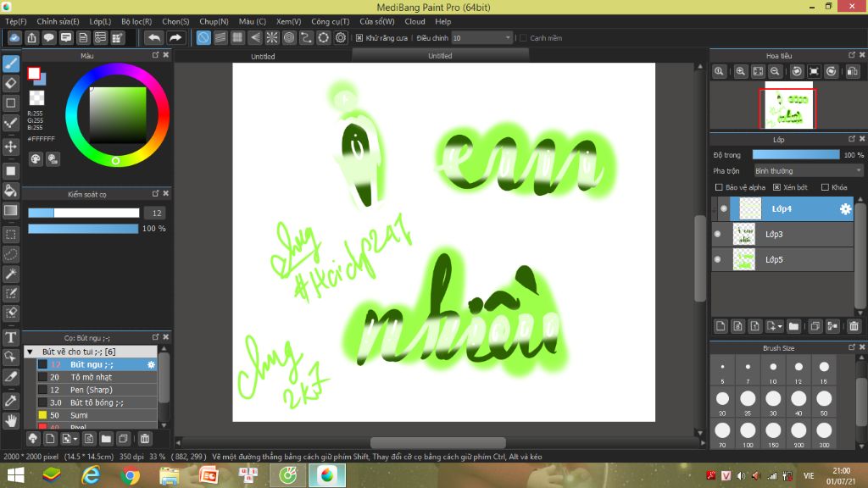868x488 pixels.
Task: Select the Bucket fill tool
Action: point(10,191)
